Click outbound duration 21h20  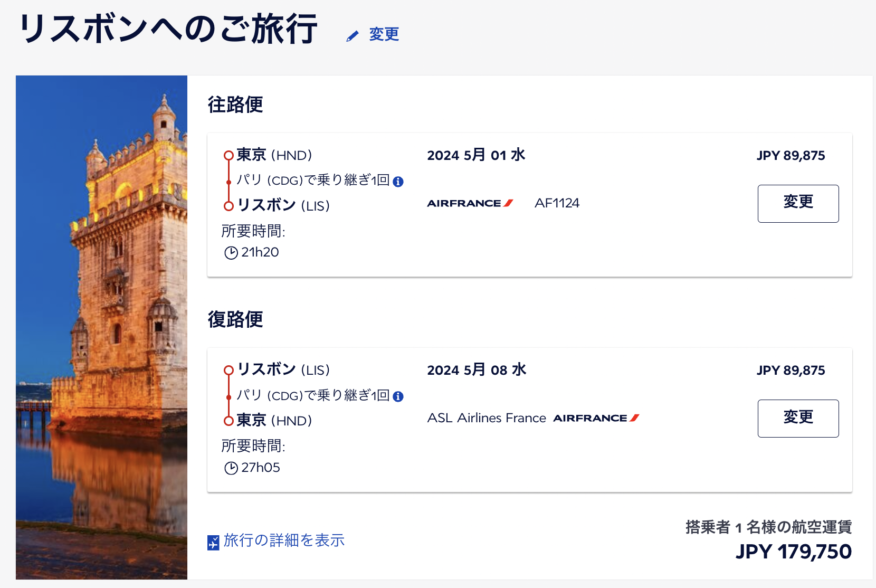pos(260,252)
